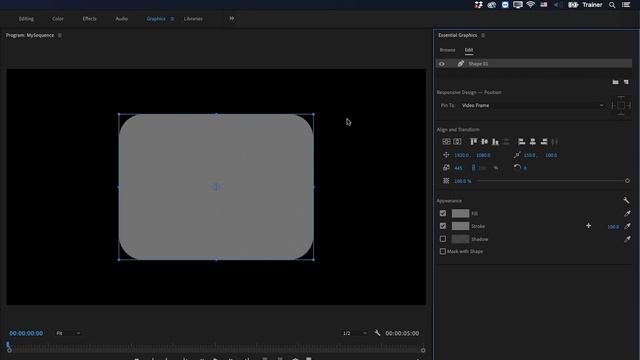This screenshot has height=360, width=640.
Task: Pick Stroke color with eyedropper
Action: tap(627, 226)
